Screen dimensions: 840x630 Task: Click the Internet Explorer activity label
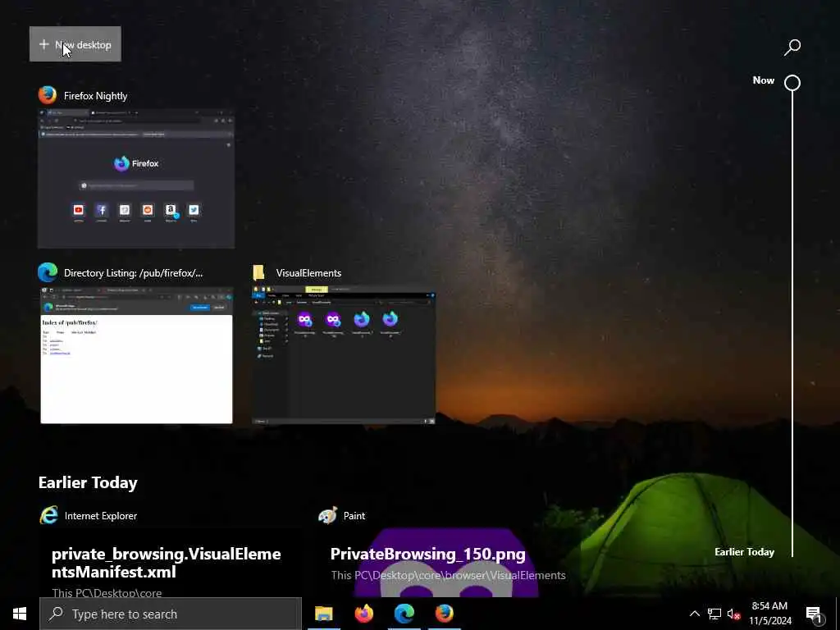coord(101,516)
